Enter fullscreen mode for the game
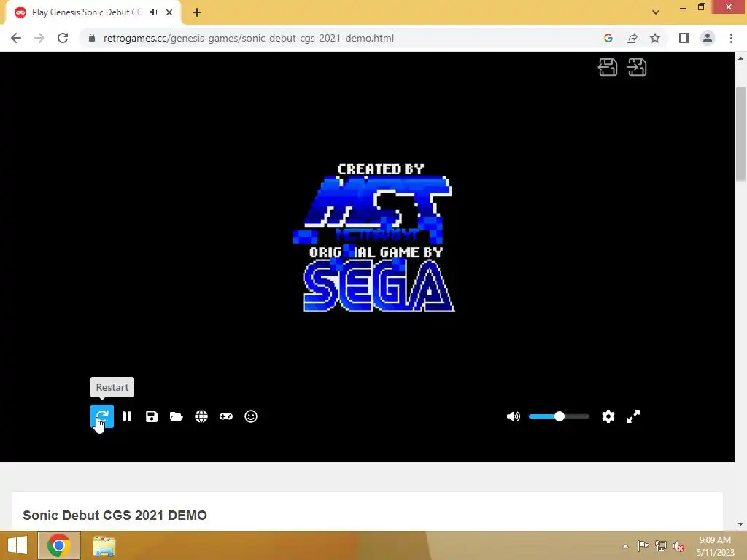 632,416
